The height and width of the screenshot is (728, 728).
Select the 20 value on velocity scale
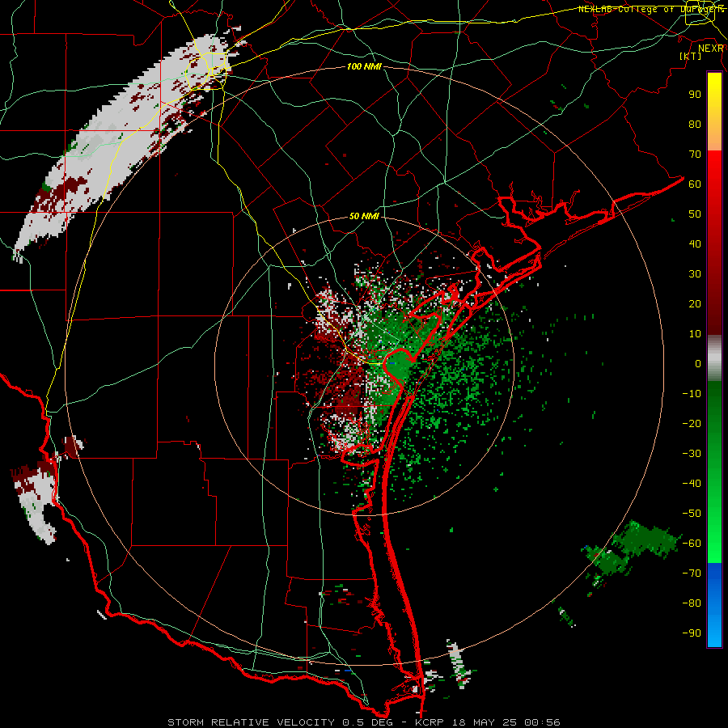(695, 304)
